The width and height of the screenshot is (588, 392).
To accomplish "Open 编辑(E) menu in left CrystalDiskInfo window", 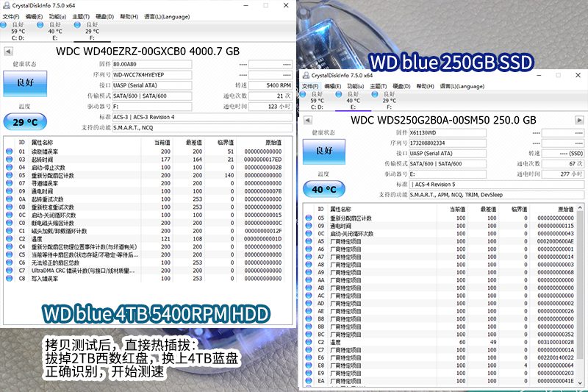I will point(34,16).
